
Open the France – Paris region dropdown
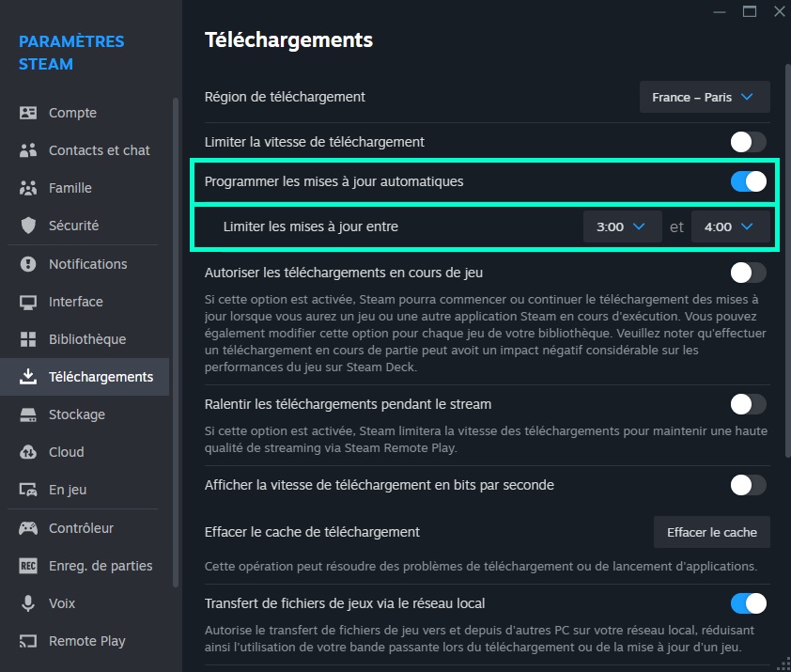(705, 97)
